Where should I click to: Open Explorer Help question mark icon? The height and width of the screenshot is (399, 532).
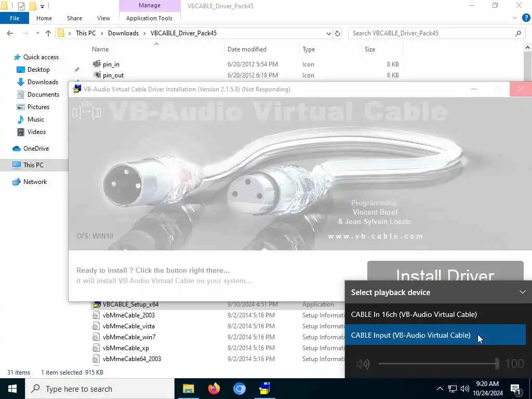(x=526, y=18)
